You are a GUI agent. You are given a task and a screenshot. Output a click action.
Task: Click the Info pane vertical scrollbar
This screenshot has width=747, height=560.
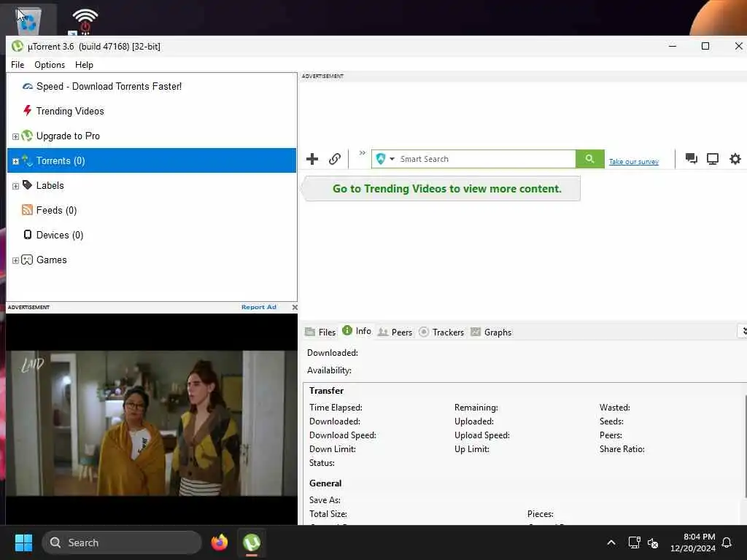(x=745, y=448)
